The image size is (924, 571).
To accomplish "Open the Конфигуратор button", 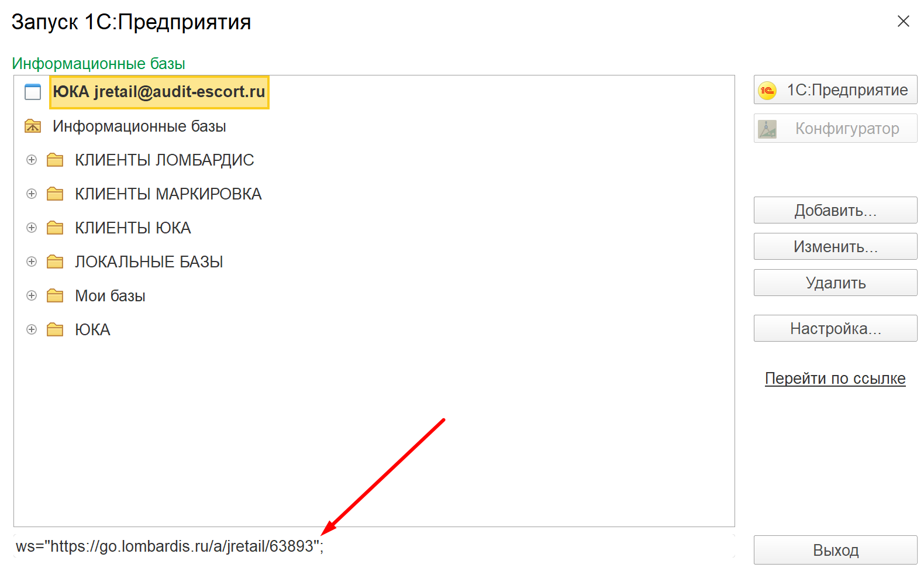I will (835, 128).
